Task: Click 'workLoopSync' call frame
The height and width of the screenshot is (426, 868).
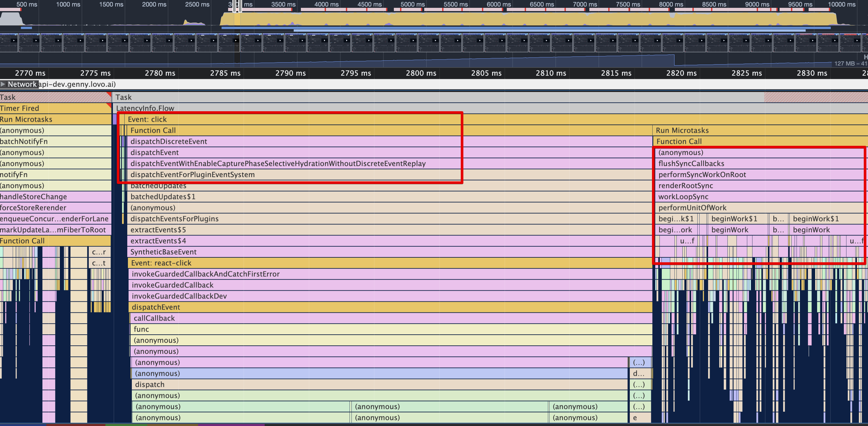Action: click(x=683, y=197)
